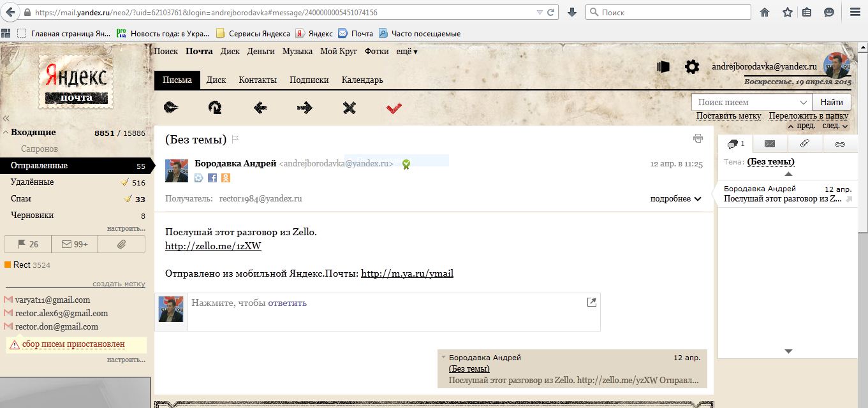Image resolution: width=868 pixels, height=408 pixels.
Task: Filter unread messages button showing 99+
Action: point(75,244)
